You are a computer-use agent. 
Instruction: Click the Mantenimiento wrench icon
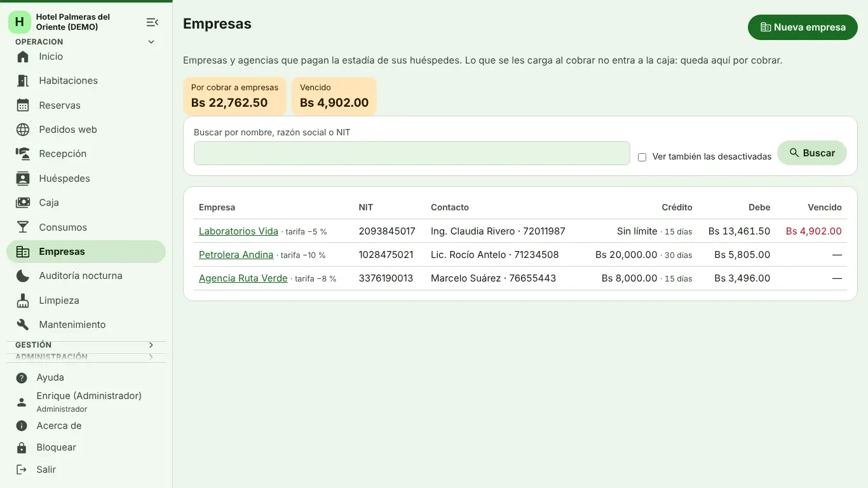pos(23,325)
